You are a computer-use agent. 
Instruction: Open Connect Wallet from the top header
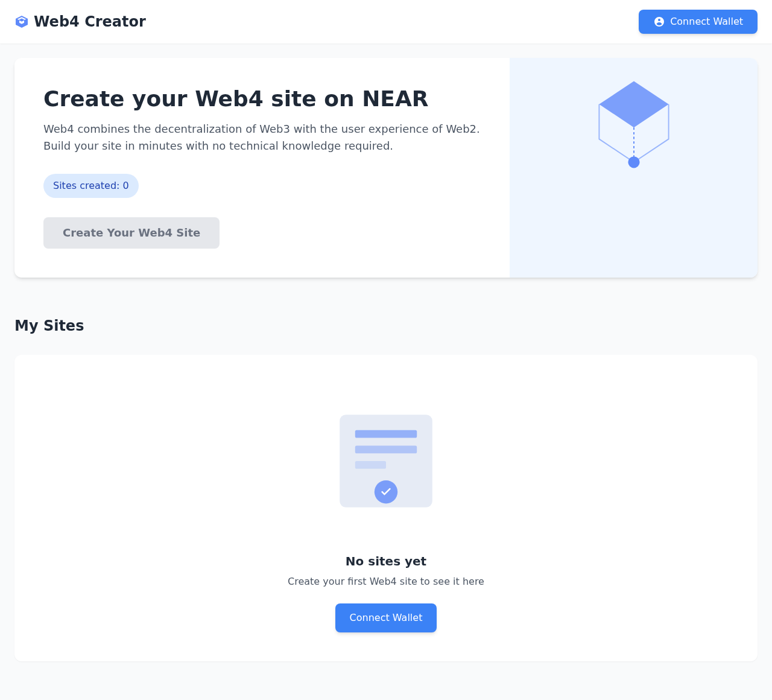(698, 22)
